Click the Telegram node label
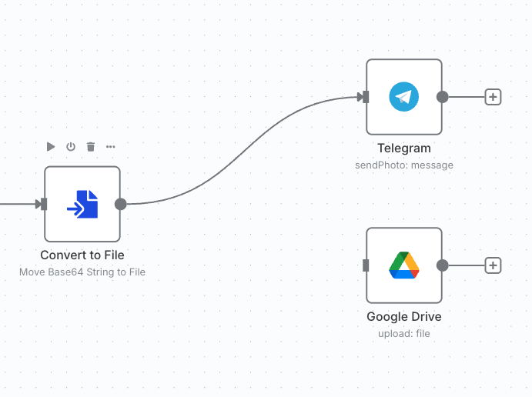The height and width of the screenshot is (397, 532). [x=404, y=148]
